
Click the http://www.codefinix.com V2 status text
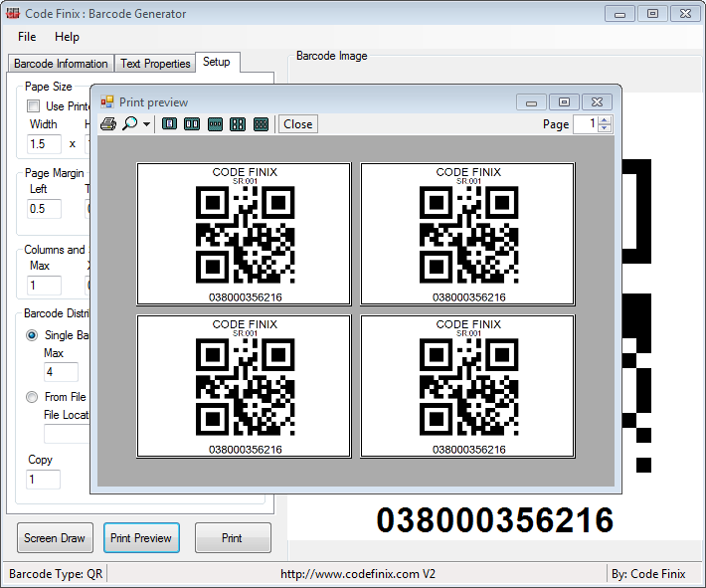pyautogui.click(x=358, y=574)
